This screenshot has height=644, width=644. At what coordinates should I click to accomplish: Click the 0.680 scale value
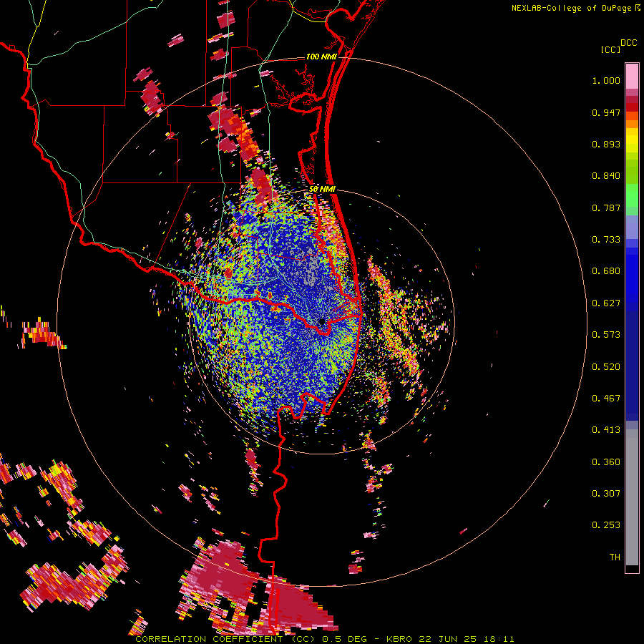606,271
